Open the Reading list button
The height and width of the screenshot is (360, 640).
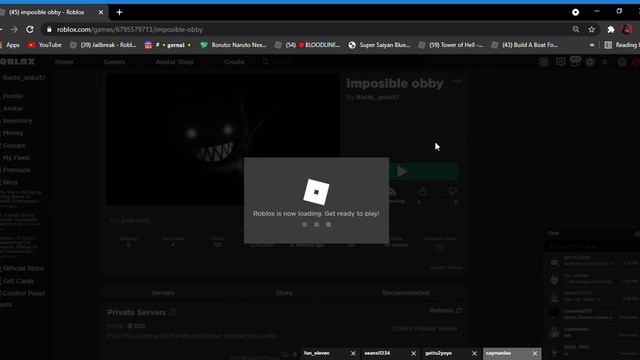(622, 45)
